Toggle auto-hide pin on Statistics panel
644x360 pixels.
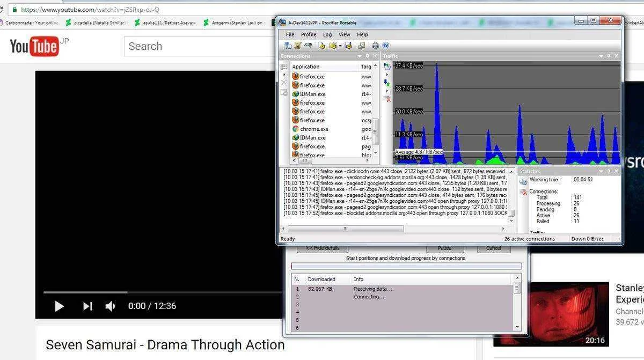click(609, 171)
